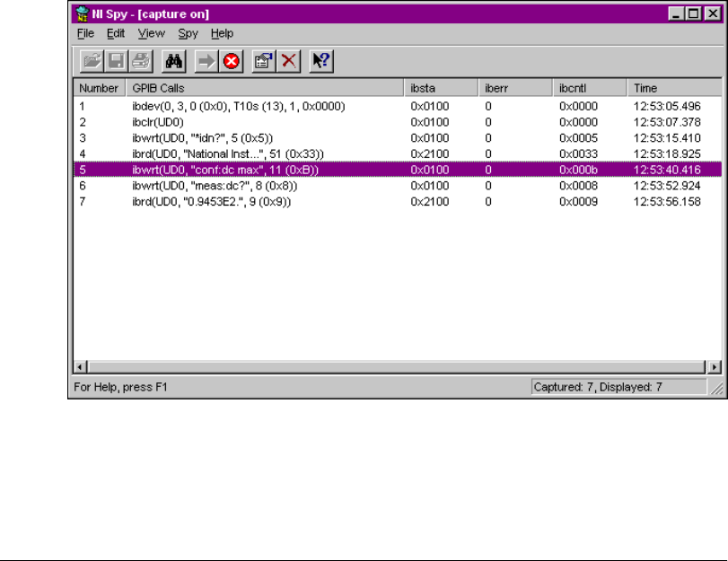Click the Open file toolbar icon
Screen dimensions: 728x561
click(x=92, y=61)
